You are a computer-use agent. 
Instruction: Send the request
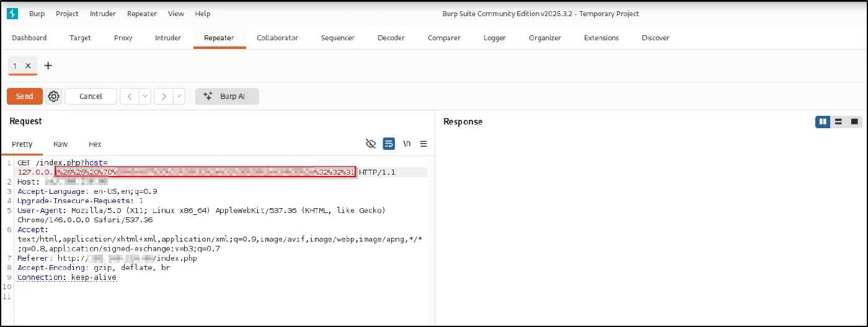point(25,96)
